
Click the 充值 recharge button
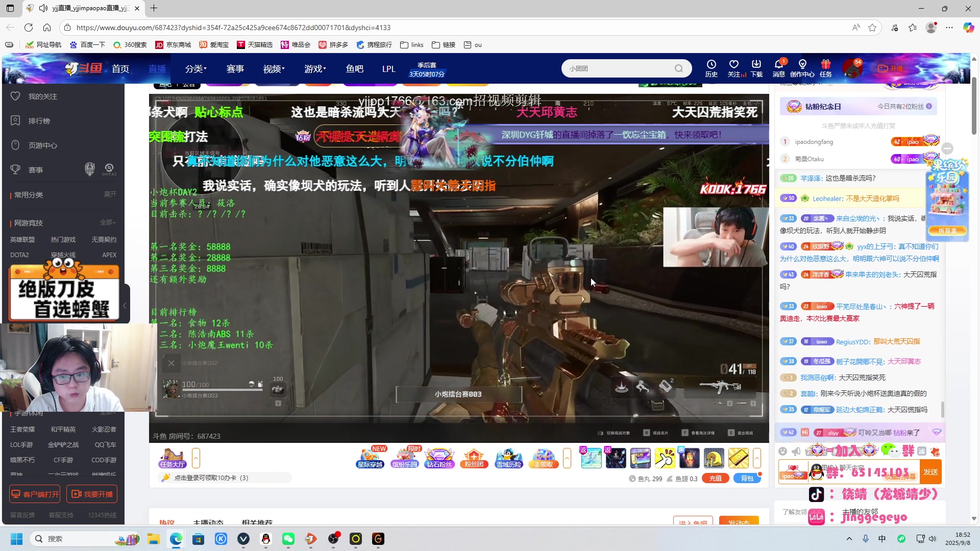[x=716, y=479]
